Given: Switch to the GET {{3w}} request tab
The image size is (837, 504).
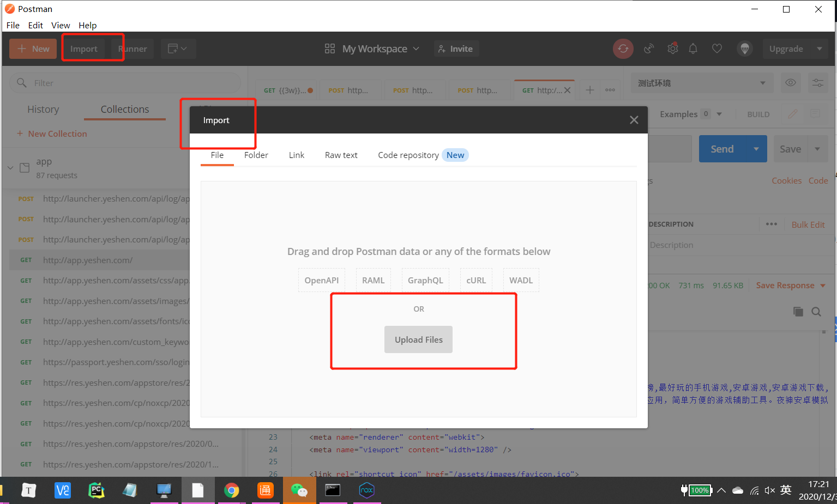Looking at the screenshot, I should (x=287, y=90).
